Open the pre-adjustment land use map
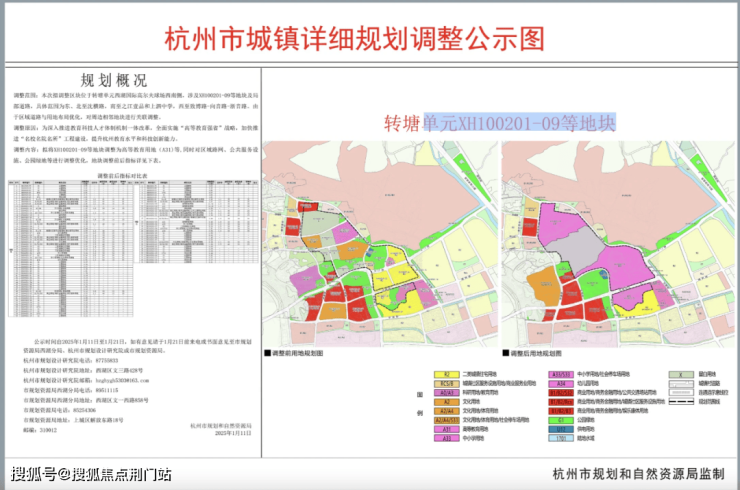740x490 pixels. [380, 244]
